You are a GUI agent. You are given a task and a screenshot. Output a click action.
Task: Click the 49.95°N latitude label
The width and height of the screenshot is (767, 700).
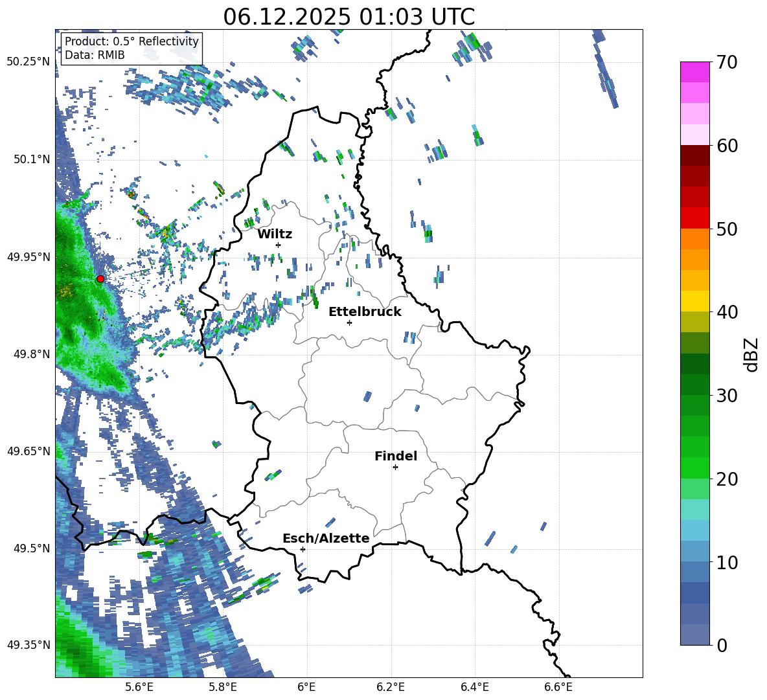click(x=29, y=256)
